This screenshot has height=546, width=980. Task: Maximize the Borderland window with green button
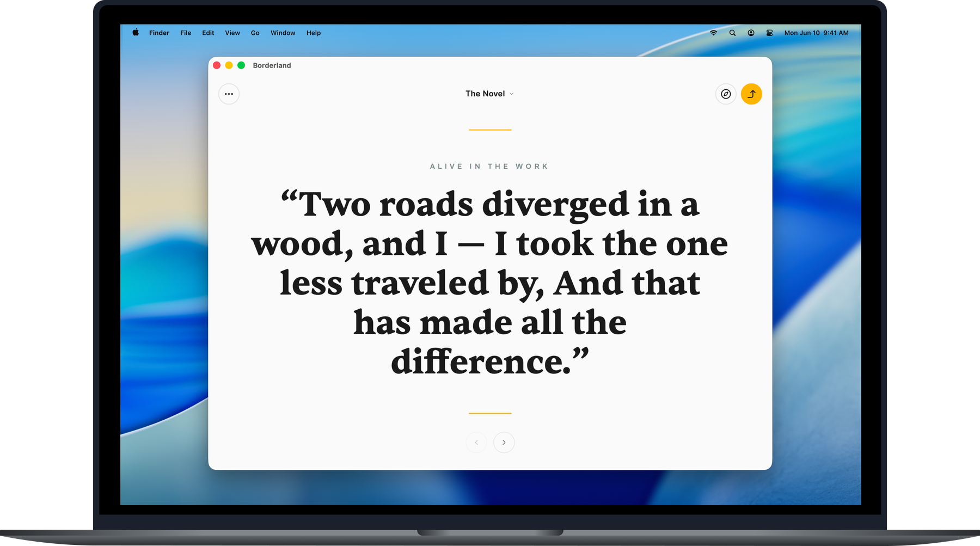[x=241, y=65]
